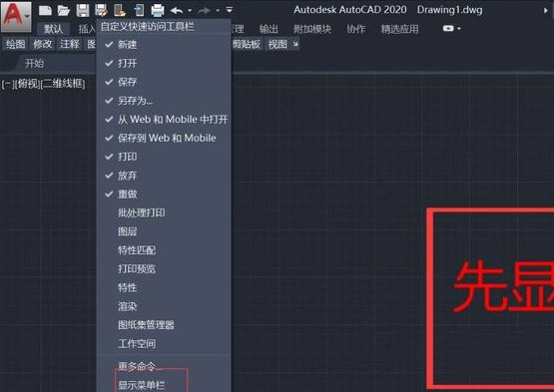Viewport: 554px width, 392px height.
Task: Click the 修改 panel button
Action: click(x=43, y=44)
